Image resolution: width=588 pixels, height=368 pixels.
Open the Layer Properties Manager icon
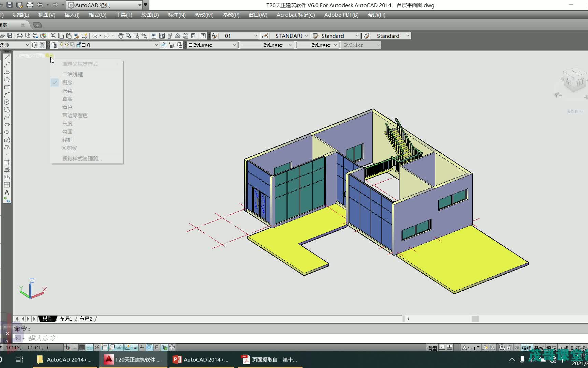[54, 45]
